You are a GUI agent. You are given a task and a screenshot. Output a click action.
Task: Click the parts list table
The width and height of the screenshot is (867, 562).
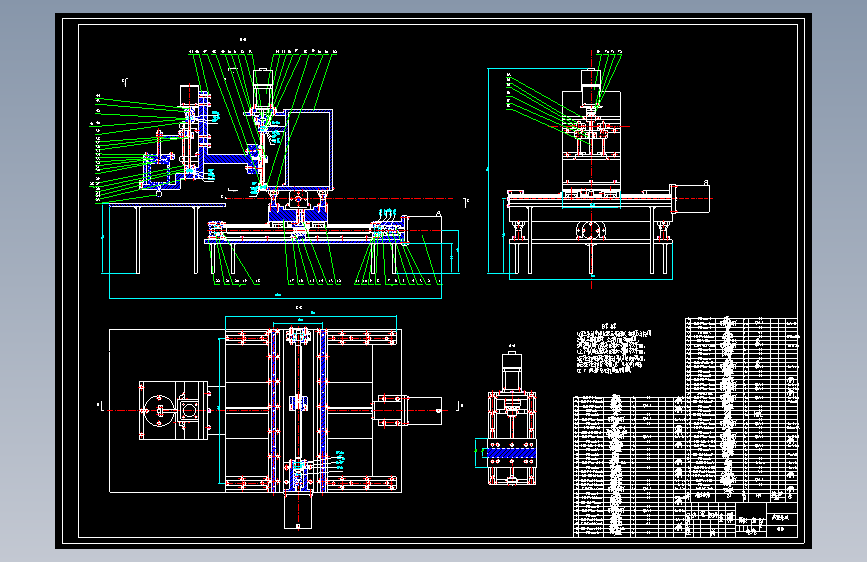(686, 426)
